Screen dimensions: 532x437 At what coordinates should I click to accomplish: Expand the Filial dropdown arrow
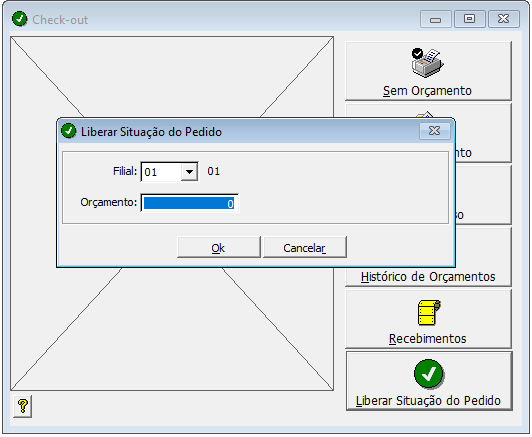[x=189, y=172]
